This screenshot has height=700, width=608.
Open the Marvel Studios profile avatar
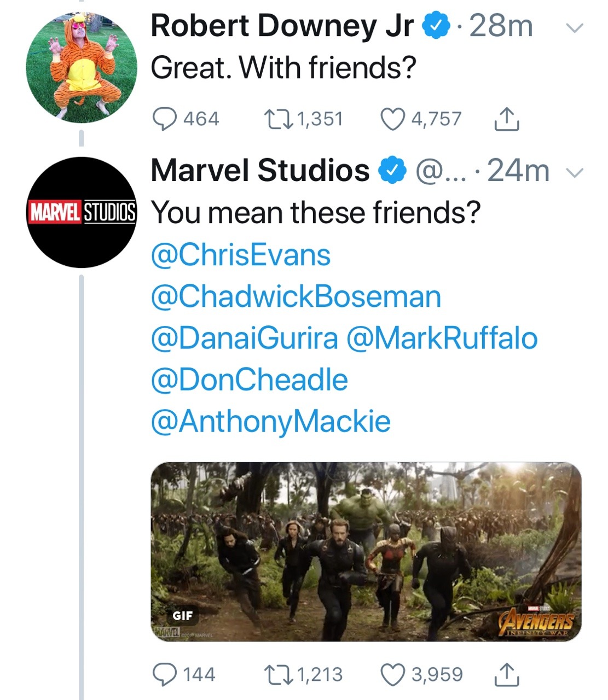click(82, 212)
